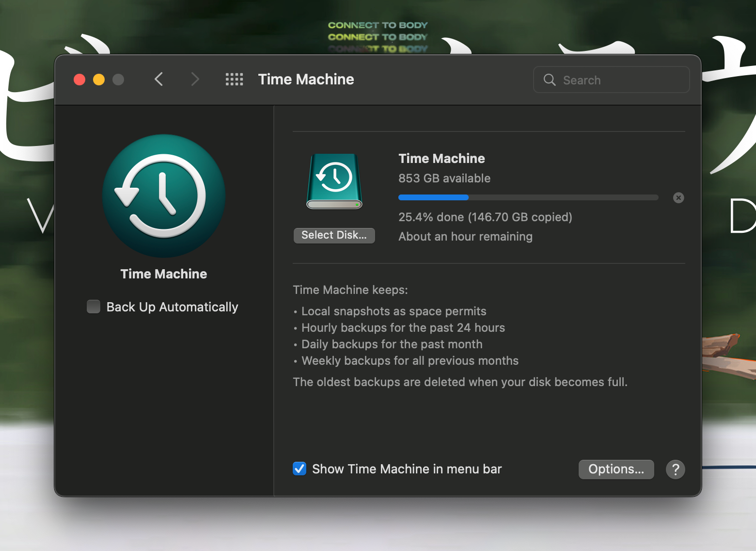Click "Weekly backups for all previous months"
The image size is (756, 551).
point(410,361)
